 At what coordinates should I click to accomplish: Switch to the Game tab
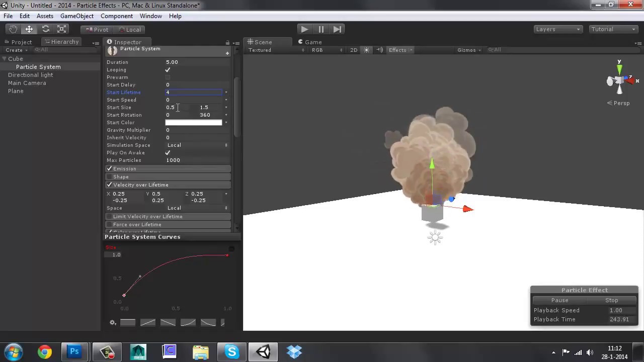(x=310, y=42)
